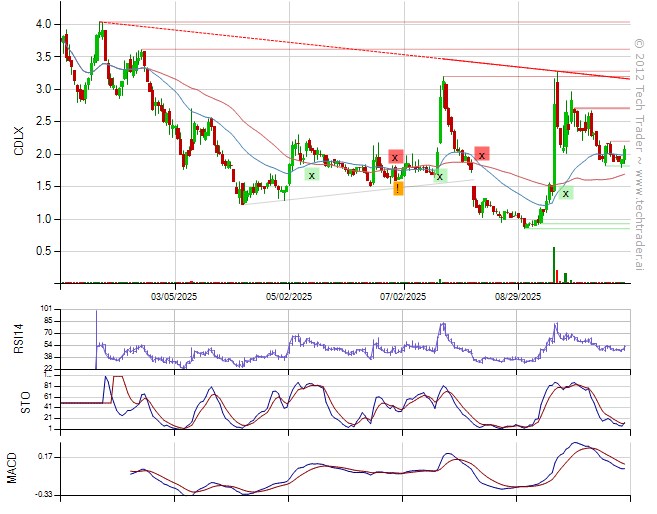
Task: Click the green x marker near 05/02/2025
Action: click(x=312, y=175)
